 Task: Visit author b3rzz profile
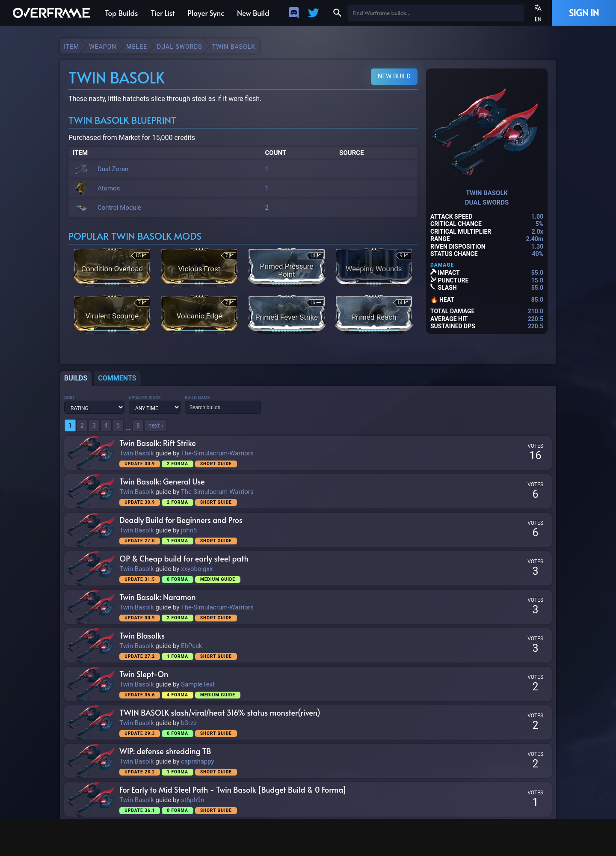(x=189, y=723)
